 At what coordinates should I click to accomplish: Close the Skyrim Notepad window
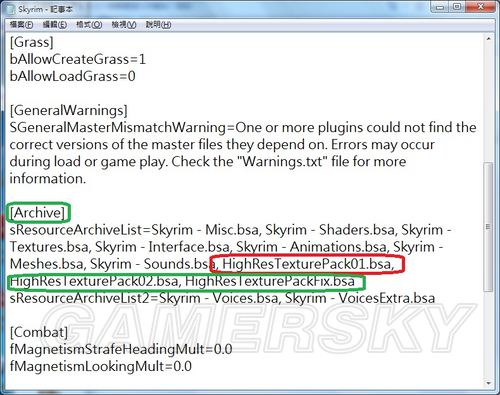coord(480,7)
